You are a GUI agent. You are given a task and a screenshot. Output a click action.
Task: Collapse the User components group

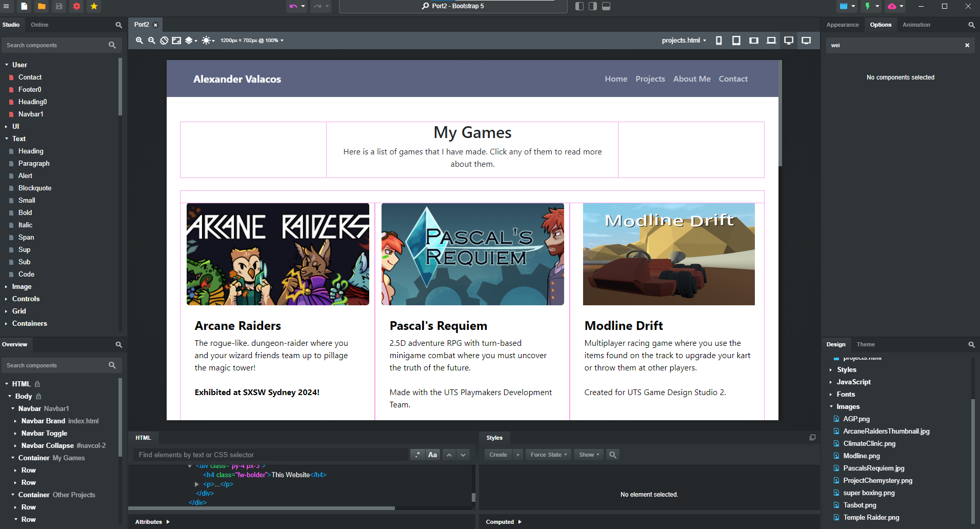(7, 65)
